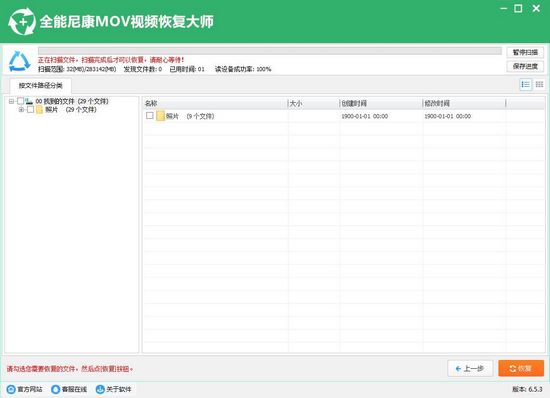The image size is (550, 398).
Task: Click the 照片 folder icon in file list
Action: click(x=160, y=116)
